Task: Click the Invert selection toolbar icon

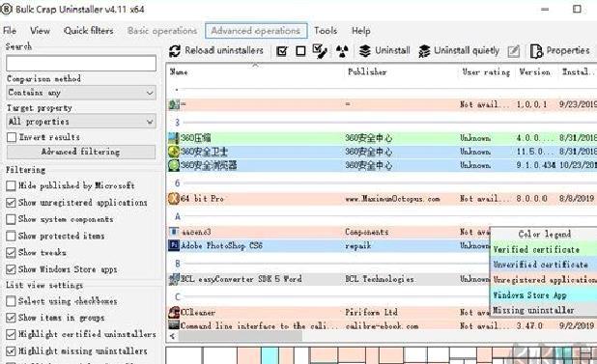Action: 320,51
